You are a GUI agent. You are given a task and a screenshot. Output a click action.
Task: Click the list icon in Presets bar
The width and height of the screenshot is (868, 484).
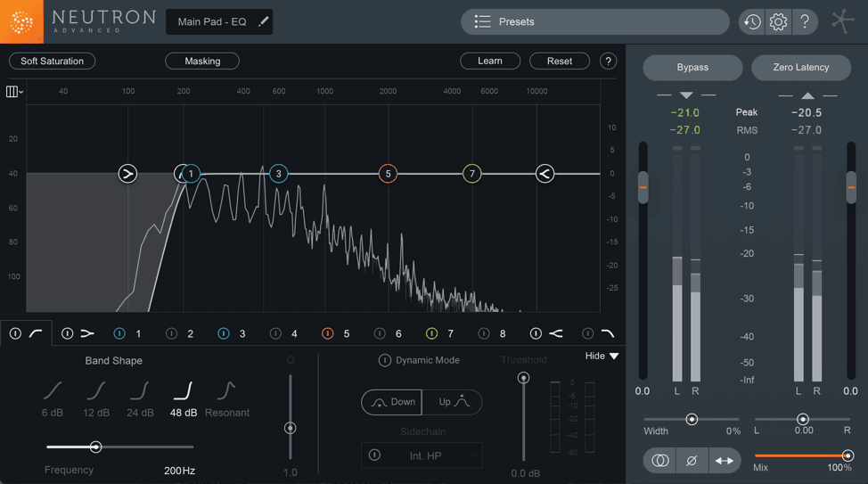click(x=482, y=21)
